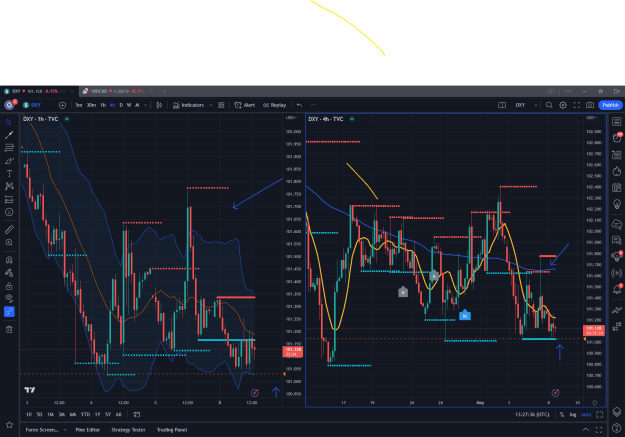The image size is (625, 437).
Task: Open notifications bell in right sidebar
Action: [617, 289]
